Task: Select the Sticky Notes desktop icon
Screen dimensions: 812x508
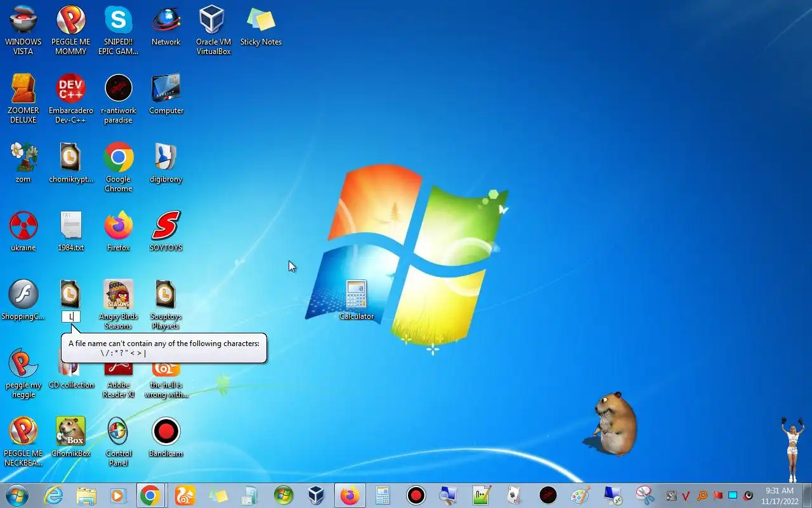Action: (x=261, y=27)
